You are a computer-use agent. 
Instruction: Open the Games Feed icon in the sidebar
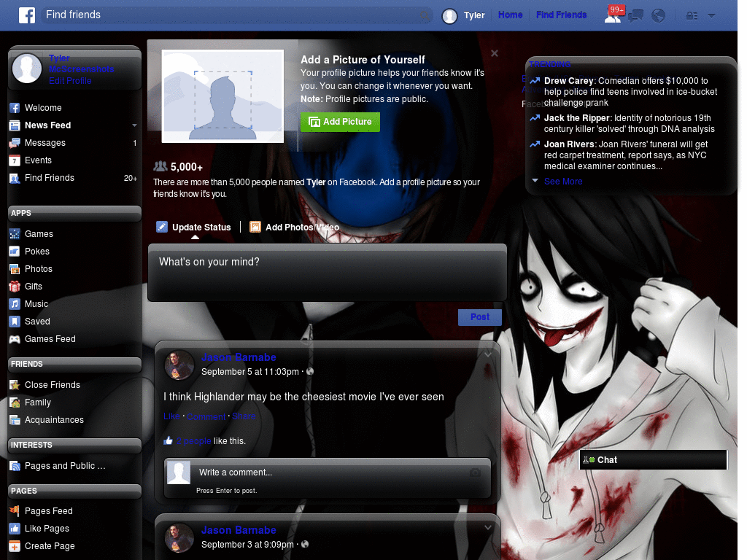click(x=16, y=339)
